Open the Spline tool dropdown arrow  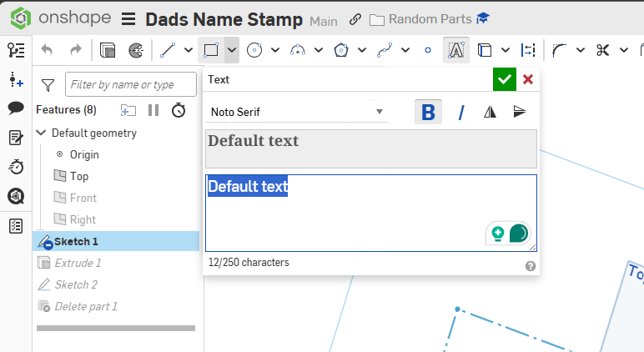(405, 50)
